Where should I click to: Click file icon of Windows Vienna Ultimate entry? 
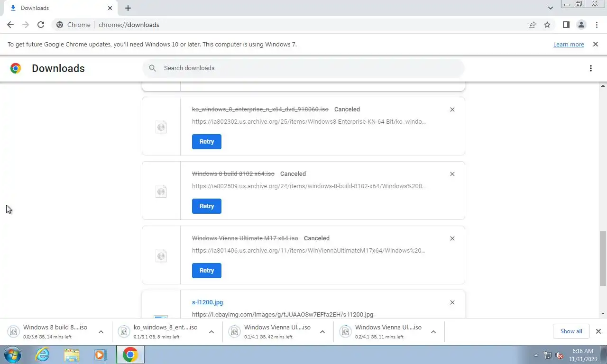161,255
